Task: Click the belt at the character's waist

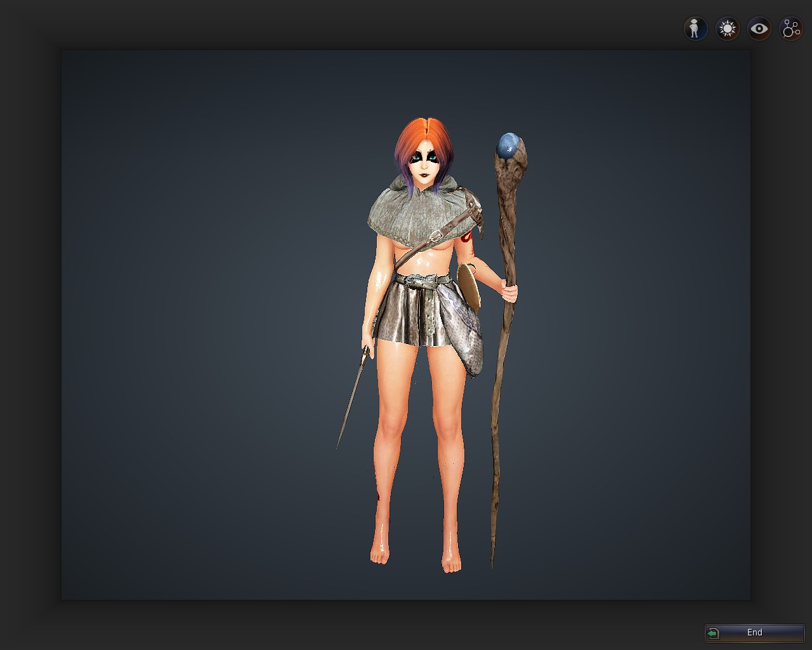Action: point(422,280)
